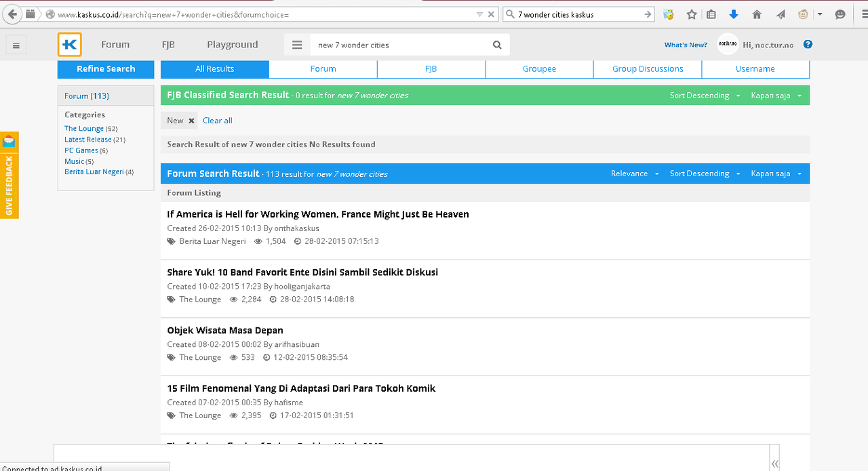Open the Playground navigation item
Image resolution: width=868 pixels, height=471 pixels.
pyautogui.click(x=233, y=45)
